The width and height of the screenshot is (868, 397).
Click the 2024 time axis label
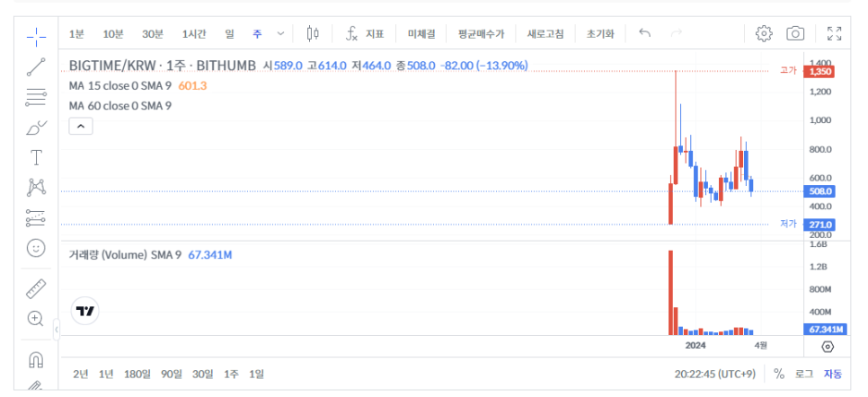[695, 346]
